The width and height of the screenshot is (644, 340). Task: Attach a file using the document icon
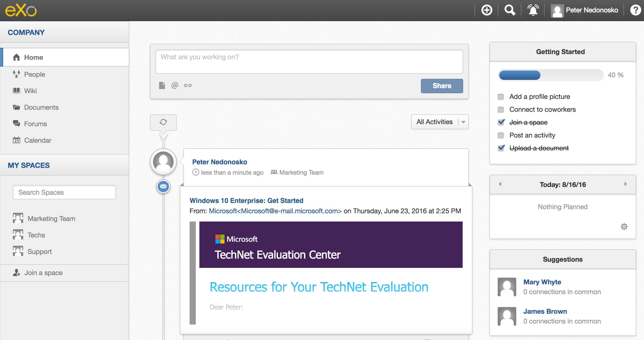[162, 85]
